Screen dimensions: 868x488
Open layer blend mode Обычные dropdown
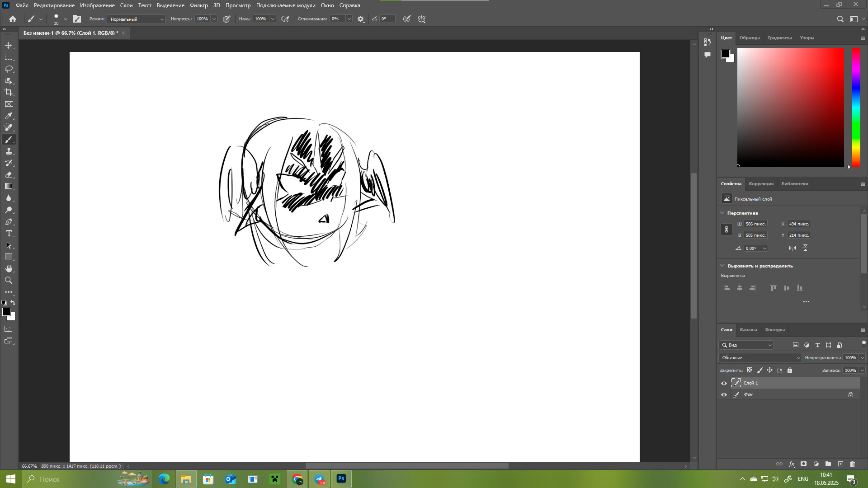(760, 357)
